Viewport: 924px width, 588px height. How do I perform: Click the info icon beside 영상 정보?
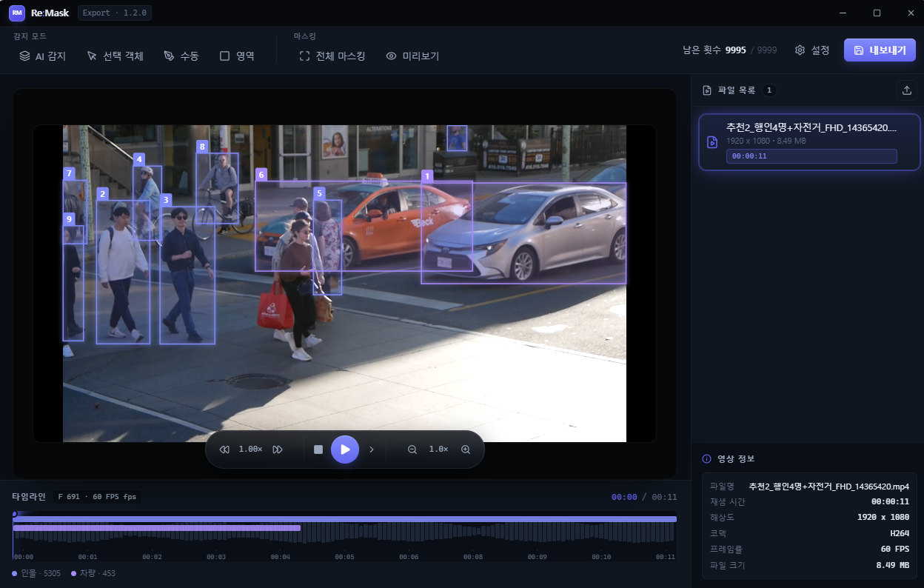click(x=706, y=459)
